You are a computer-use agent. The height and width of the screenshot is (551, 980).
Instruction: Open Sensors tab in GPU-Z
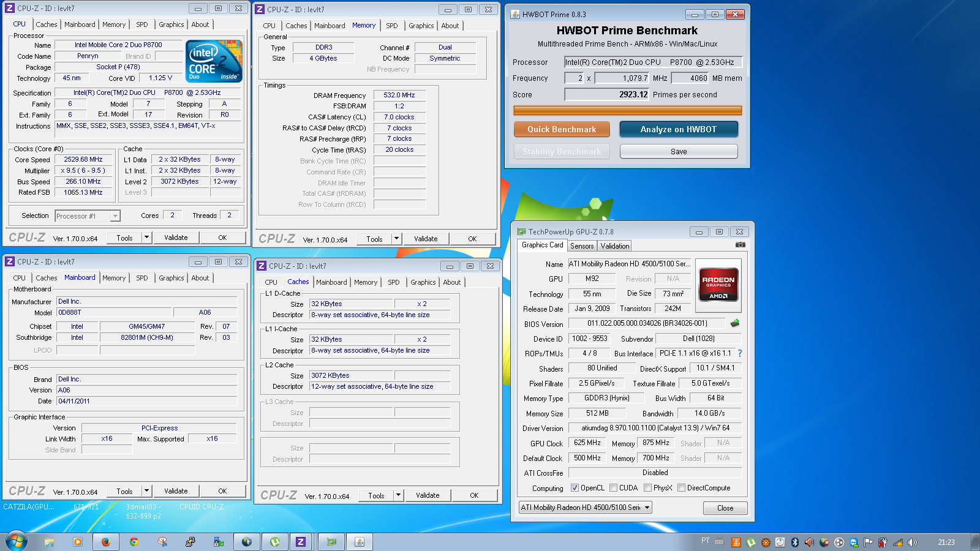click(x=582, y=246)
